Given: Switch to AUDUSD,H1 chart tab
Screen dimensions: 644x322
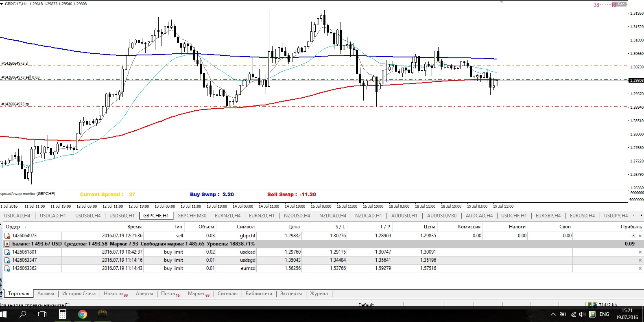Looking at the screenshot, I should pos(404,216).
